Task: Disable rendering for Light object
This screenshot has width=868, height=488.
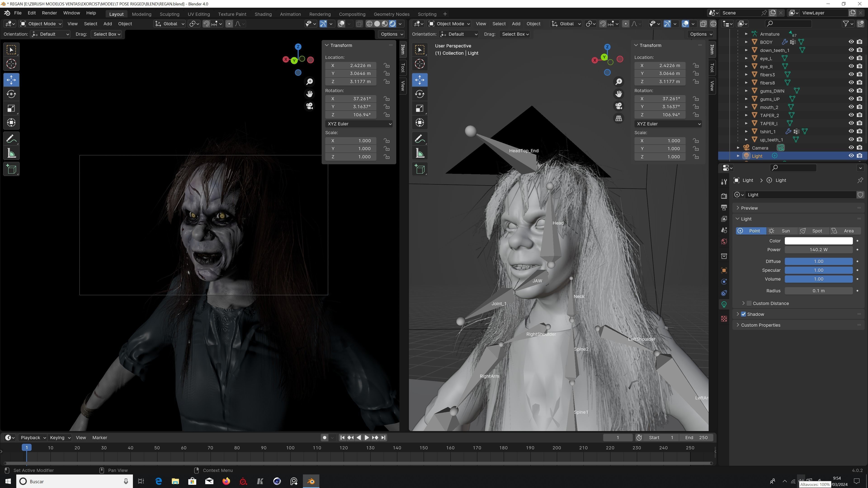Action: 860,156
